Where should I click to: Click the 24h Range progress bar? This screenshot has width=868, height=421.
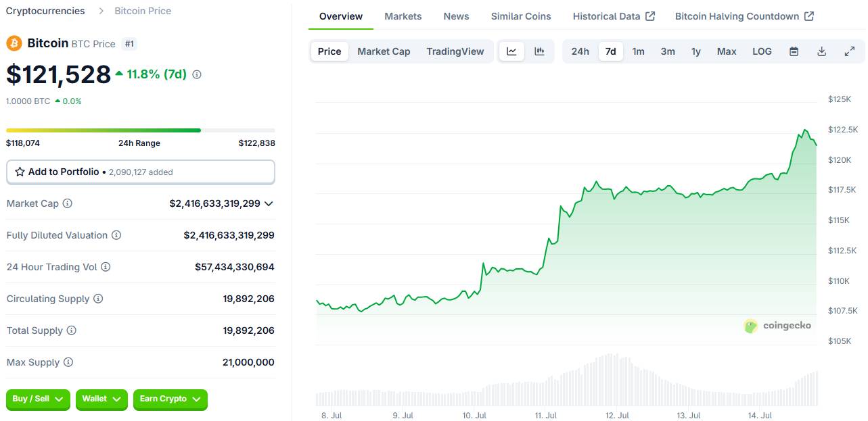(141, 130)
